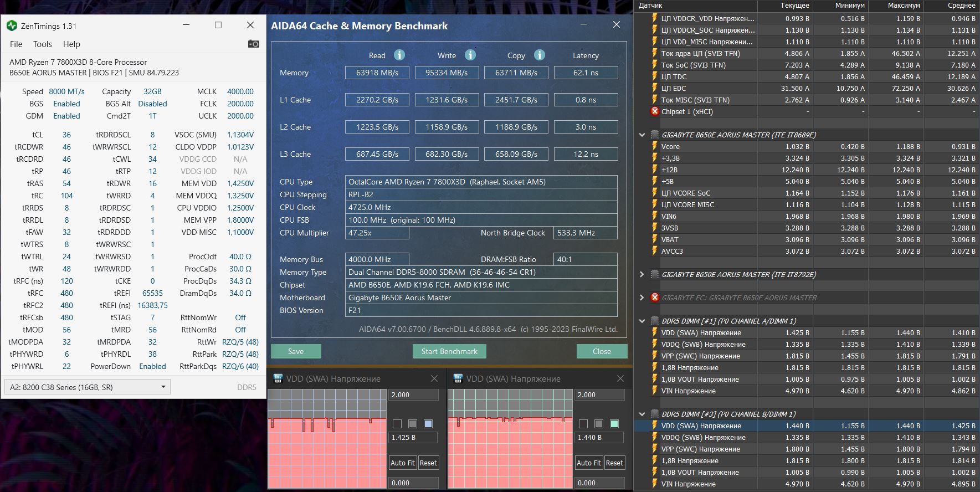Click Auto Fit in the right graph
This screenshot has height=492, width=980.
pos(588,463)
